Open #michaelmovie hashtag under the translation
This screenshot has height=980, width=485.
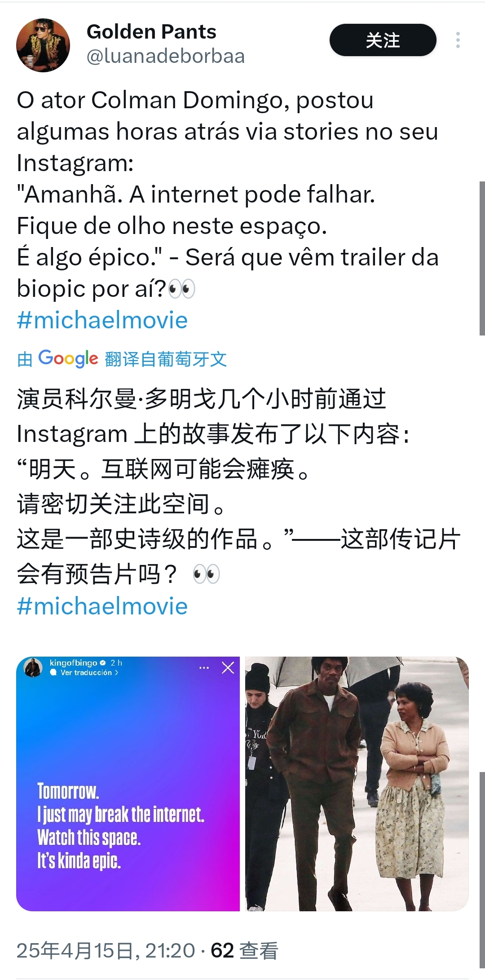click(x=102, y=606)
